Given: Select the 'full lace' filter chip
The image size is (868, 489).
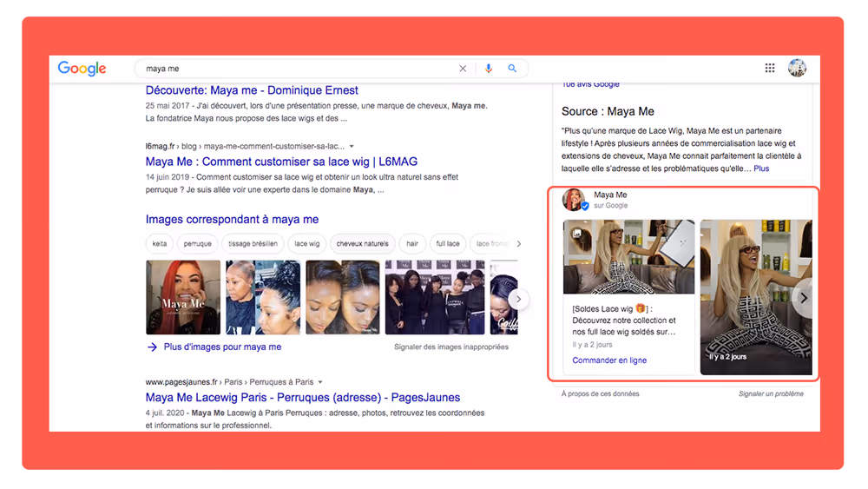Looking at the screenshot, I should (448, 244).
